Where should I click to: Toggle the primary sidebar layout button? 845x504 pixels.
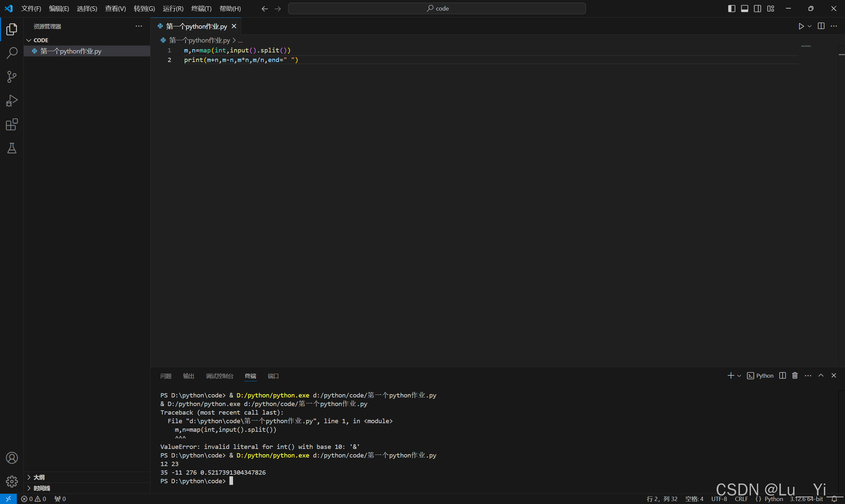[731, 9]
